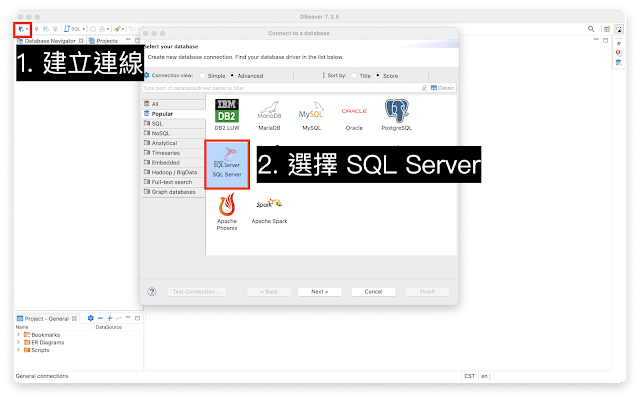Maximize the Project - General panel
This screenshot has height=400, width=640.
coord(138,318)
